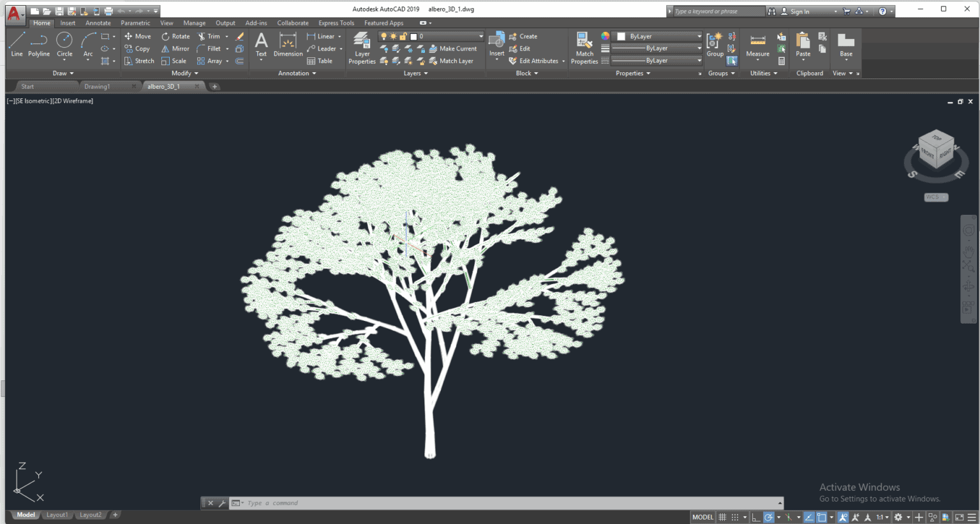Click the ByLayer color swatch

(x=620, y=36)
